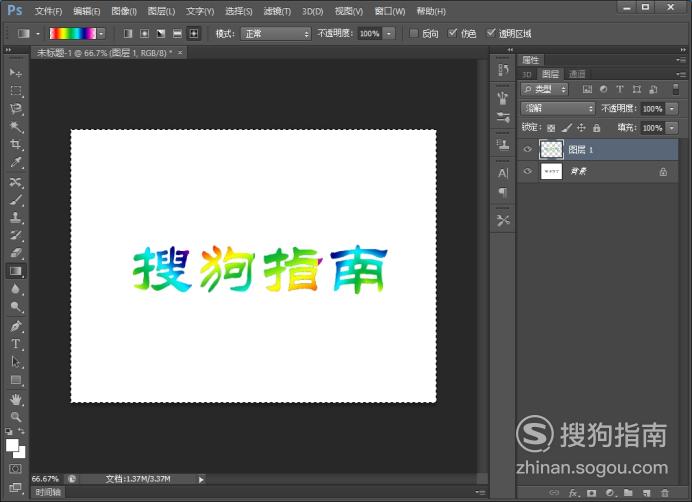The width and height of the screenshot is (692, 502).
Task: Select the Hand tool
Action: 16,400
